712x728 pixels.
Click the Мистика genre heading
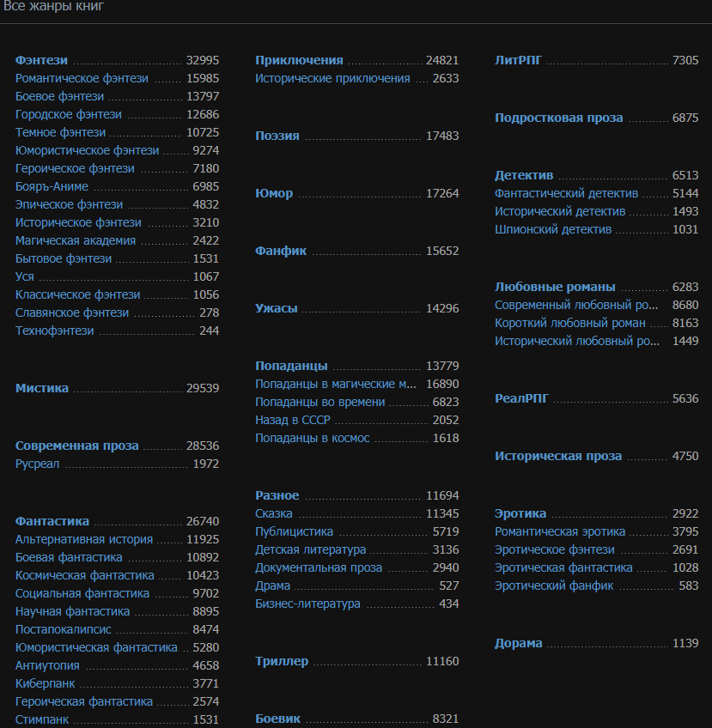tap(42, 388)
